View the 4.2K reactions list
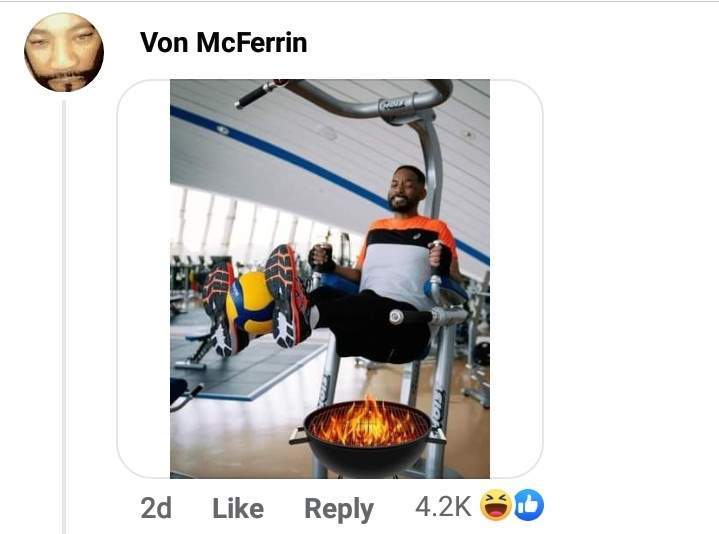 pos(443,507)
